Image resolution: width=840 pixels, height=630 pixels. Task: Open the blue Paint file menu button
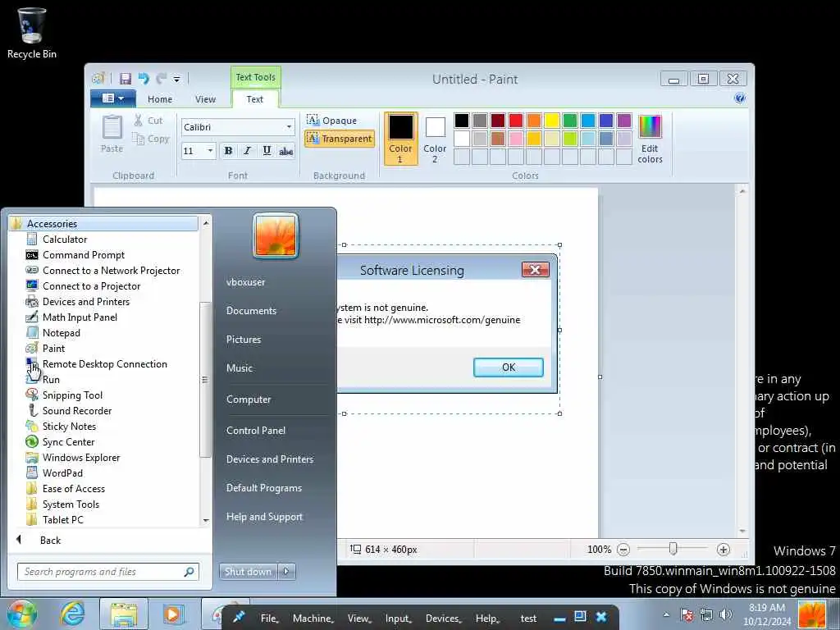tap(113, 98)
